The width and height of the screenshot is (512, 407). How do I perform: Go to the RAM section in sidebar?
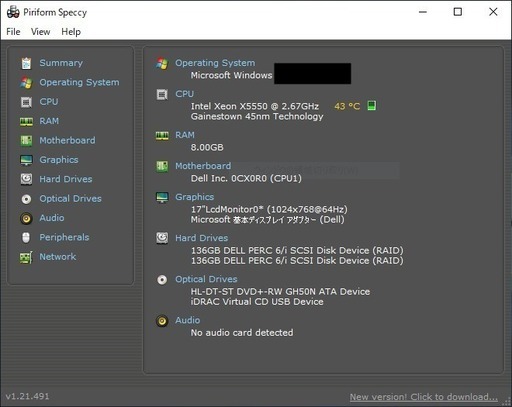49,121
